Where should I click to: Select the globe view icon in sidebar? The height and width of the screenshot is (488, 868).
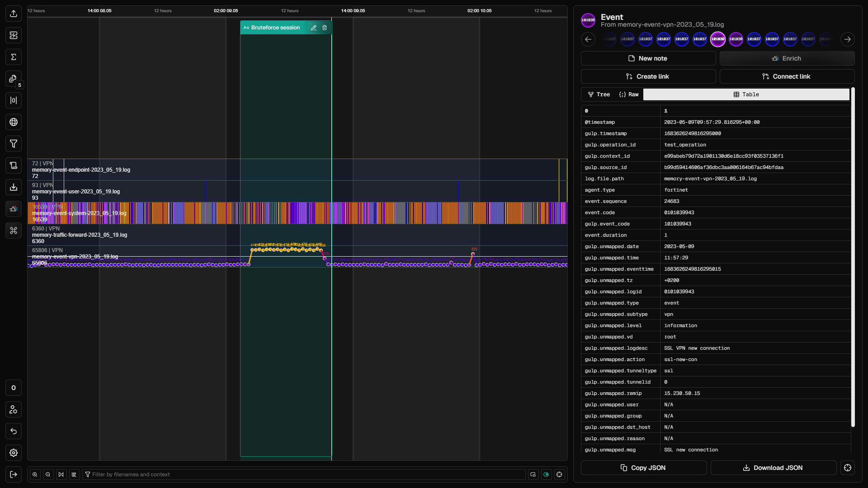pos(14,122)
